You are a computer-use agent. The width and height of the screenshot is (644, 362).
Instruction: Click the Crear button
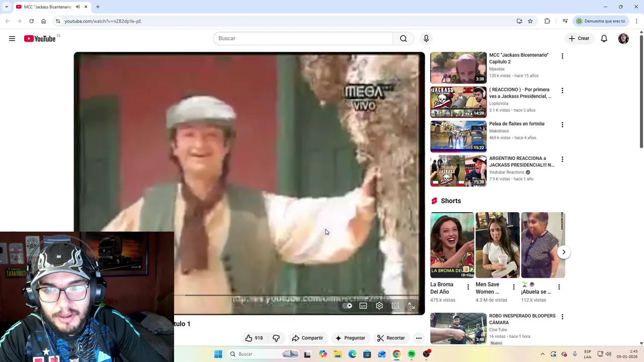tap(579, 39)
